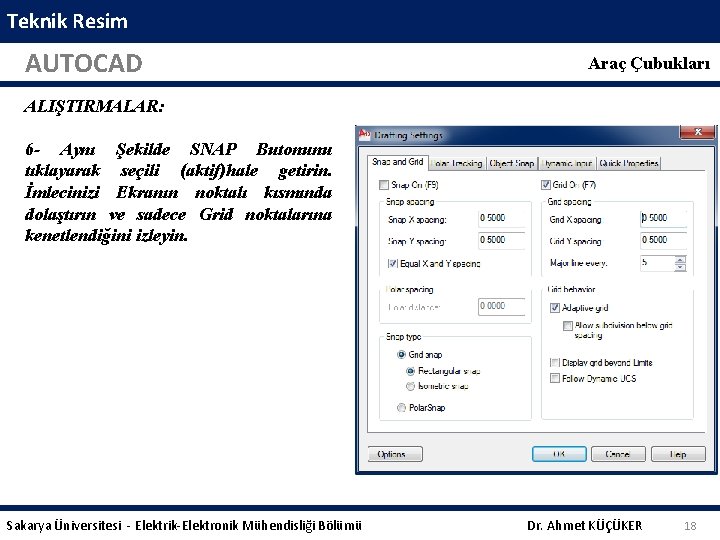Toggle the Adaptive grid checkbox
The width and height of the screenshot is (720, 540).
click(555, 308)
